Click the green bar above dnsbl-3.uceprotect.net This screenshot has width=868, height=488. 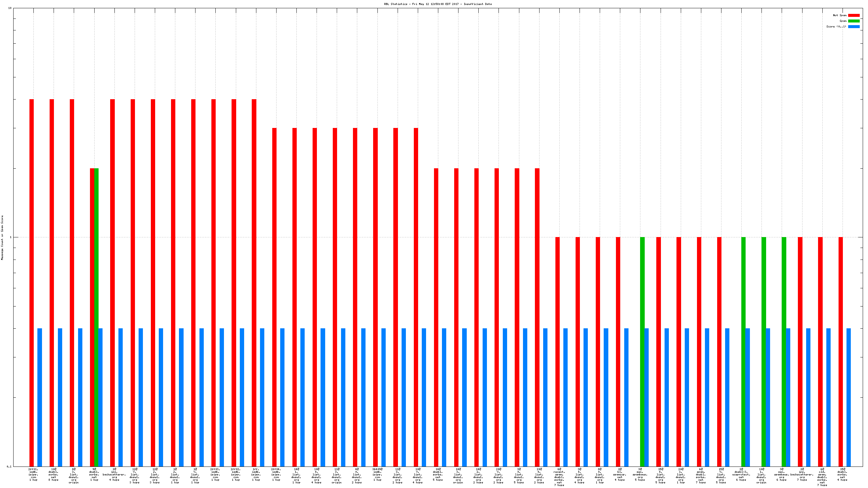pos(743,351)
